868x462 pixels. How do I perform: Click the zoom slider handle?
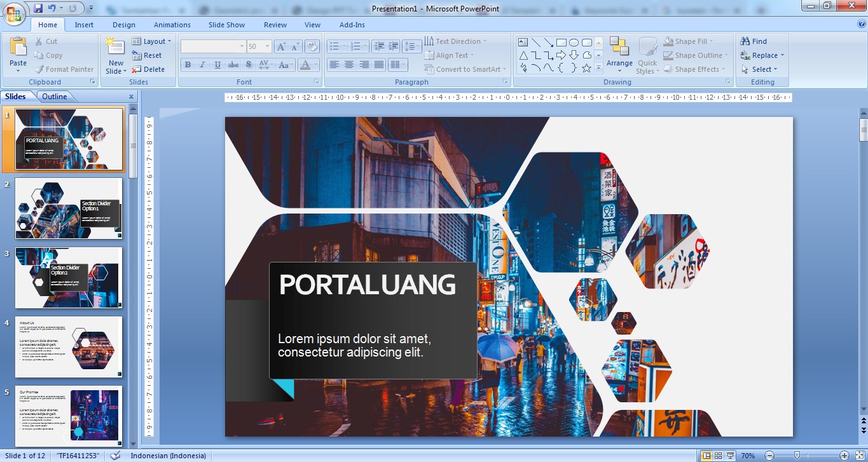coord(797,456)
